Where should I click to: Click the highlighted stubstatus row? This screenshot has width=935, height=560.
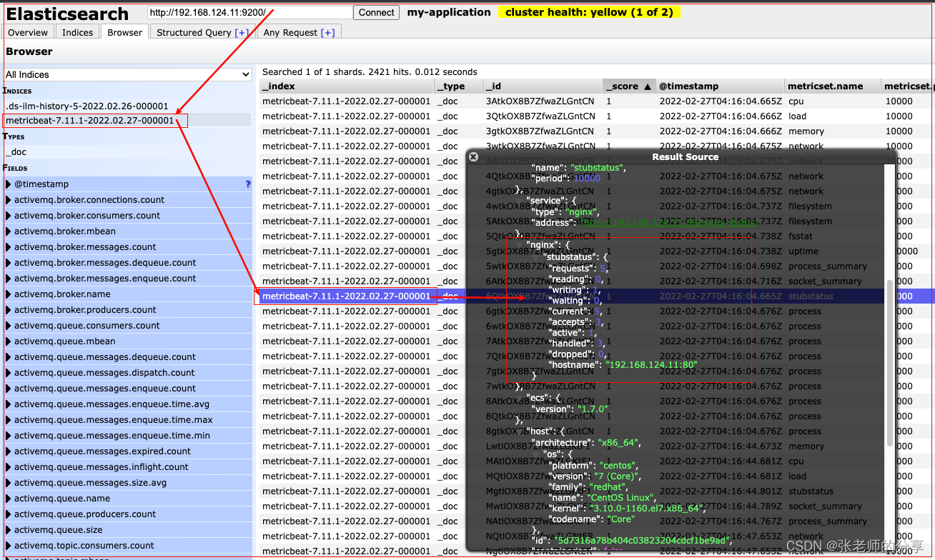click(597, 296)
